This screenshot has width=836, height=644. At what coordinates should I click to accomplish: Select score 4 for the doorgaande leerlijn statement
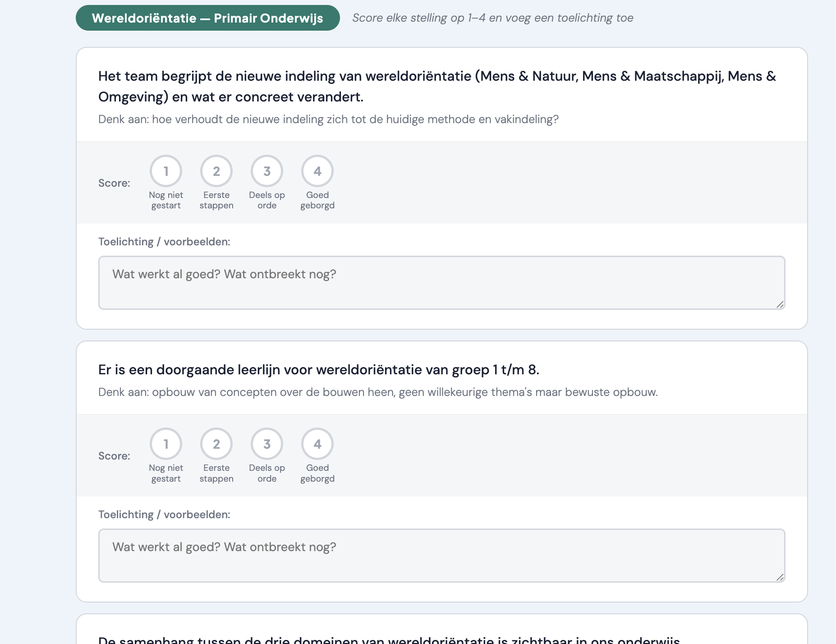[x=317, y=444]
